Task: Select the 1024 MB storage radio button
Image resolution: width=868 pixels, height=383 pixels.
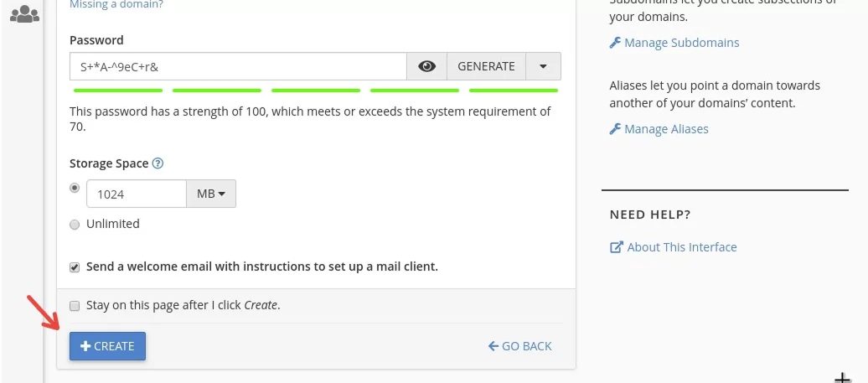Action: [x=75, y=189]
